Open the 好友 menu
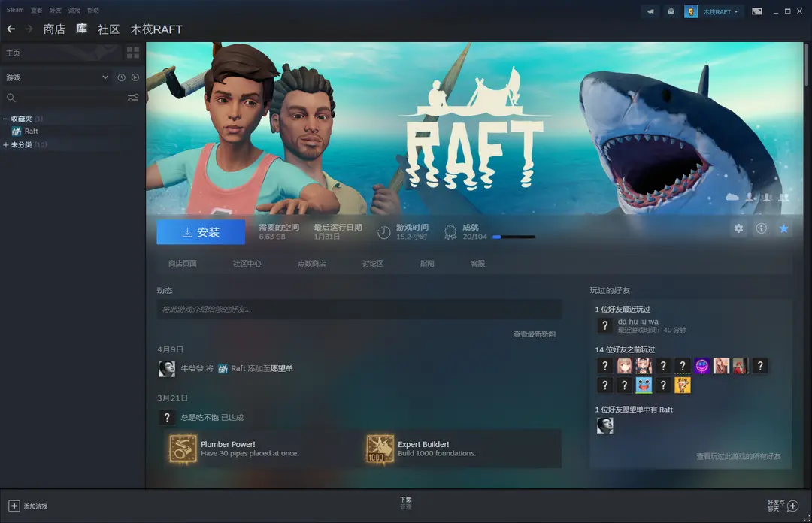The image size is (812, 523). tap(56, 10)
